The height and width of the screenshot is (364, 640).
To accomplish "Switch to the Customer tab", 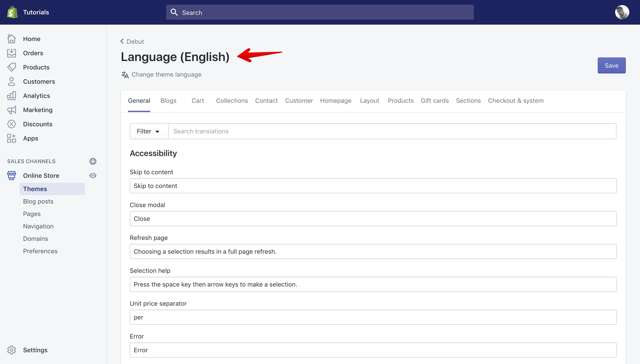I will (x=299, y=101).
